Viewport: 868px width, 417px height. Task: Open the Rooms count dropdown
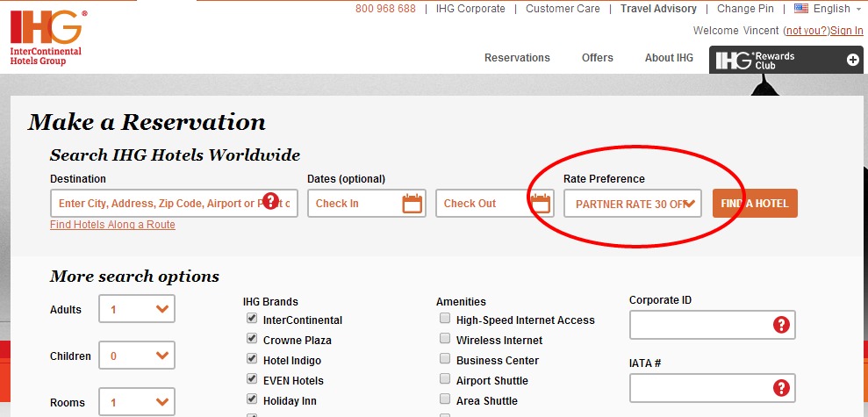point(137,402)
